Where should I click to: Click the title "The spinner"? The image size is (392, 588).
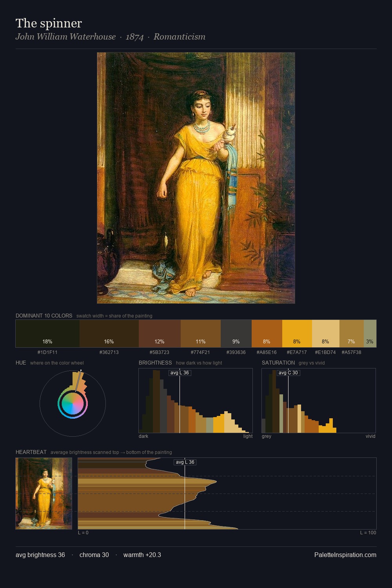tap(49, 24)
